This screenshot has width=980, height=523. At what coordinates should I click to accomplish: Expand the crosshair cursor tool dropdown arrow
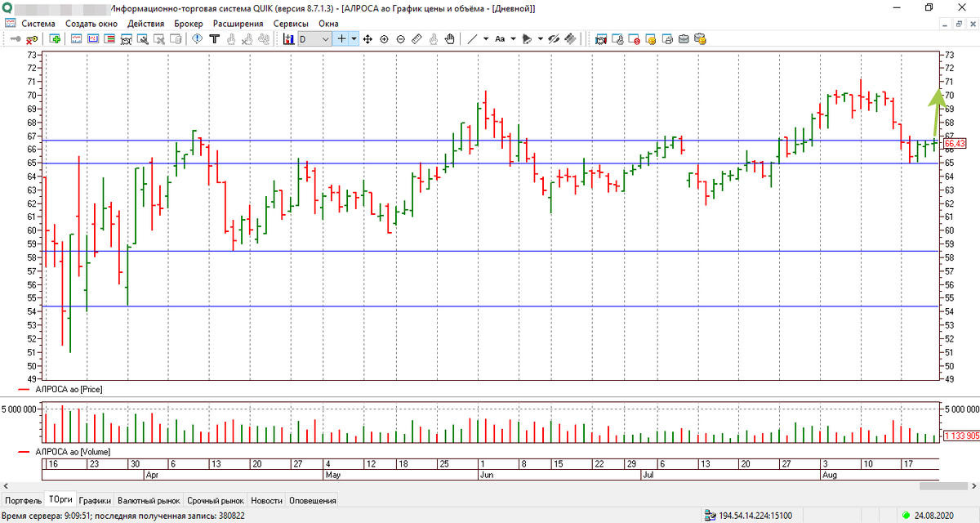[x=354, y=38]
